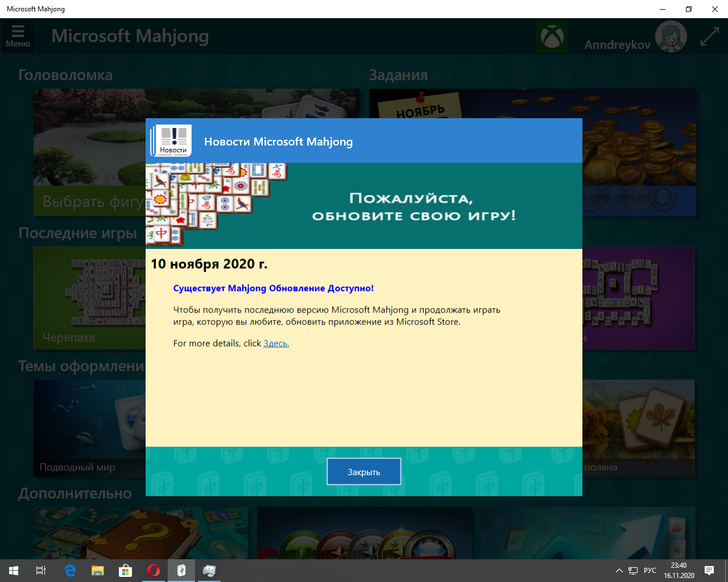
Task: Toggle fullscreen with the diagonal arrows icon
Action: 709,37
